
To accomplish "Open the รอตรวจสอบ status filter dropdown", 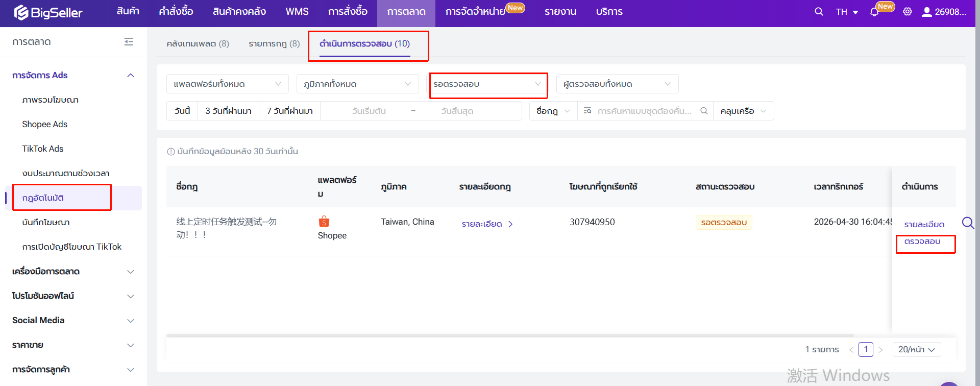I will click(x=487, y=84).
